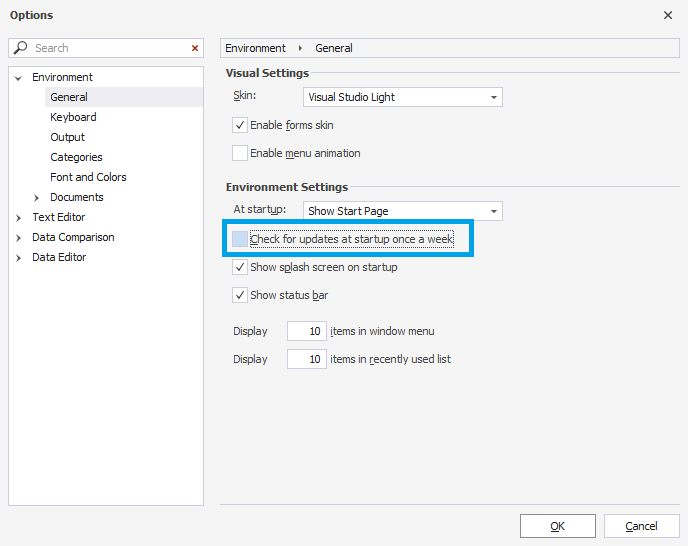The width and height of the screenshot is (694, 546).
Task: Select Keyboard in the options tree
Action: pyautogui.click(x=73, y=117)
